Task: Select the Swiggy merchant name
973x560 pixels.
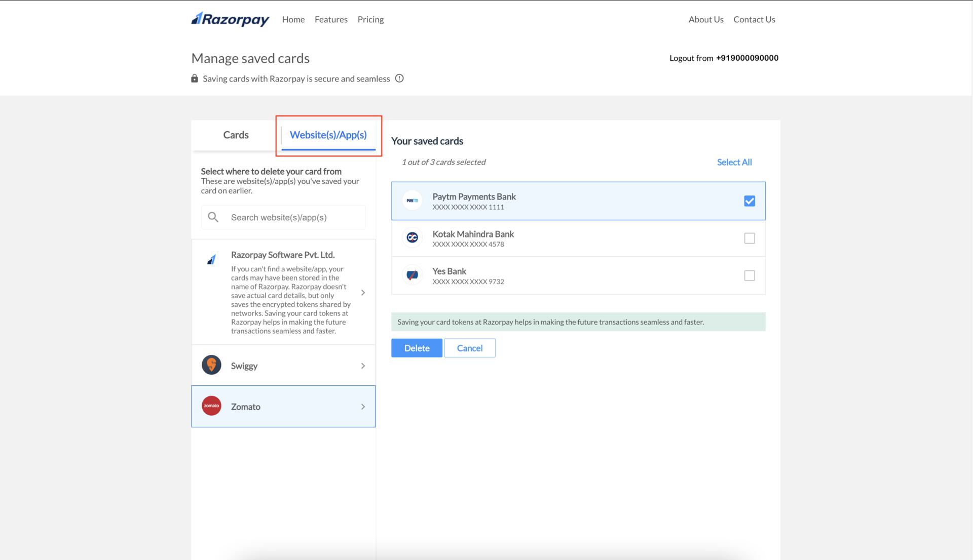Action: click(244, 366)
